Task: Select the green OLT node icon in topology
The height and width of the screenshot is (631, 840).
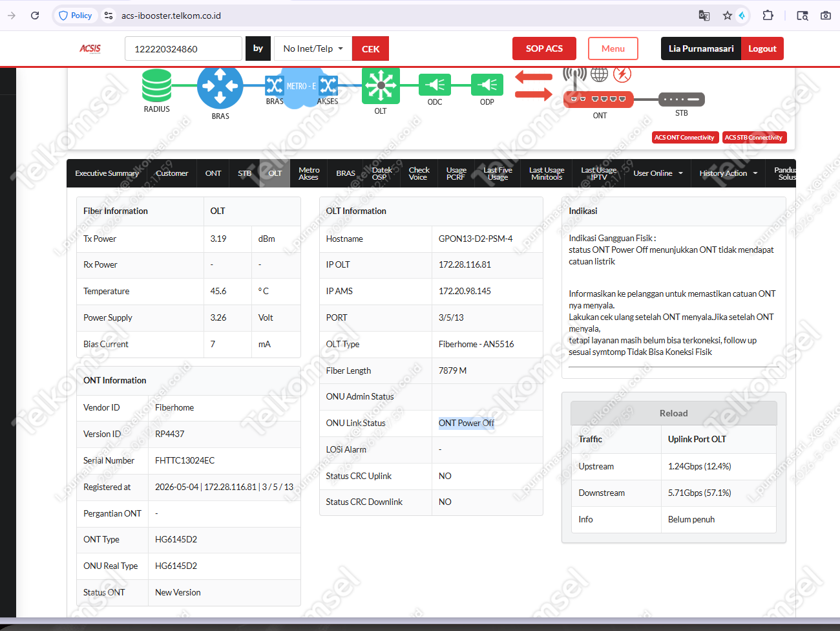Action: pos(381,85)
